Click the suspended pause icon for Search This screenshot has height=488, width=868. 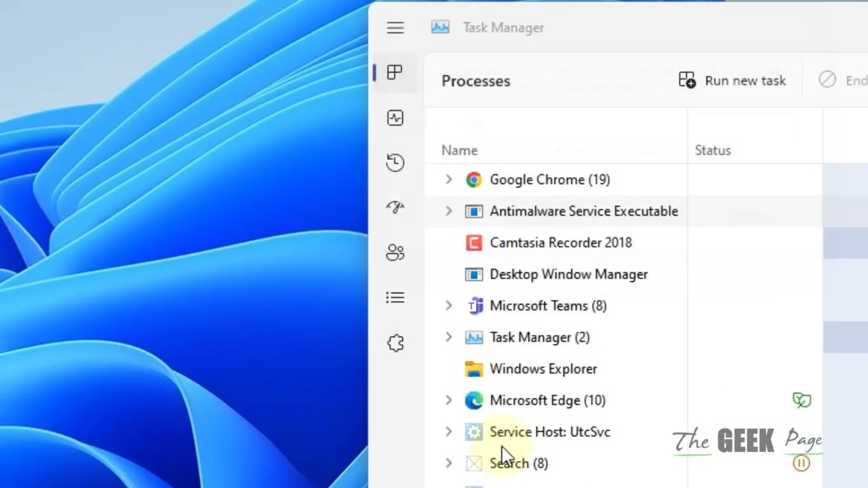point(802,463)
